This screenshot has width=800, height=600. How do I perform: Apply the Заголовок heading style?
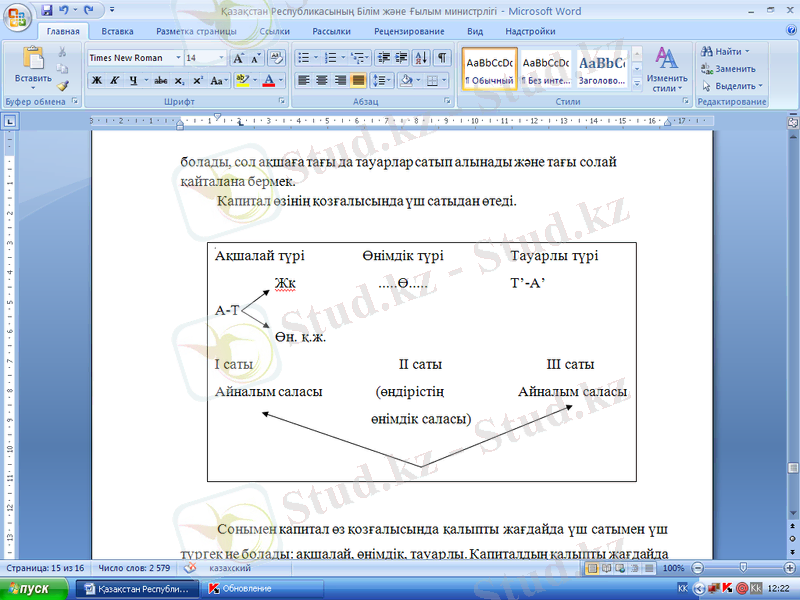(x=602, y=69)
